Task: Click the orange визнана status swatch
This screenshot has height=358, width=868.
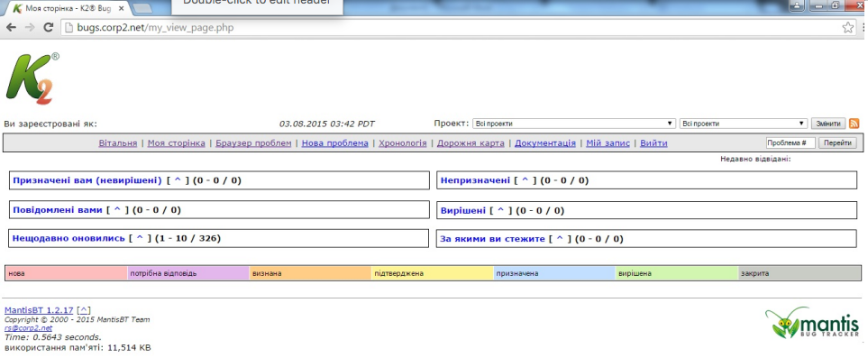Action: click(311, 273)
